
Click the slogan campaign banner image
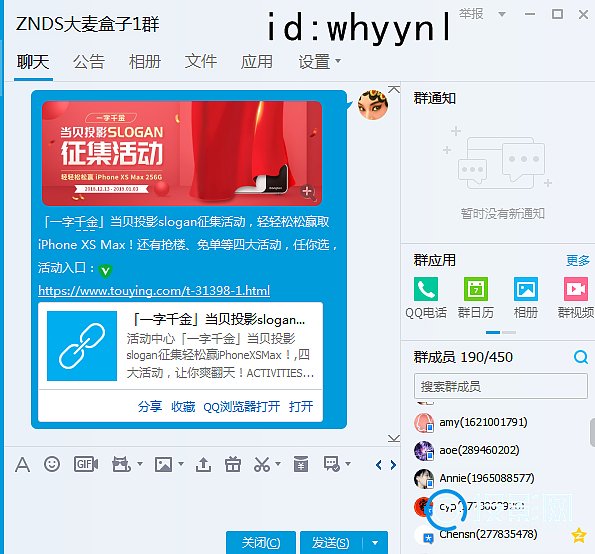pyautogui.click(x=182, y=153)
